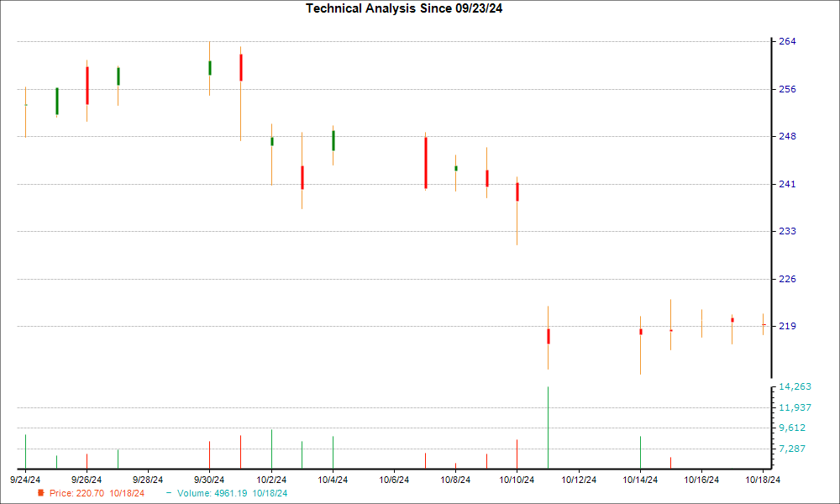
Task: Click the 10/6/24 date axis label
Action: 394,480
